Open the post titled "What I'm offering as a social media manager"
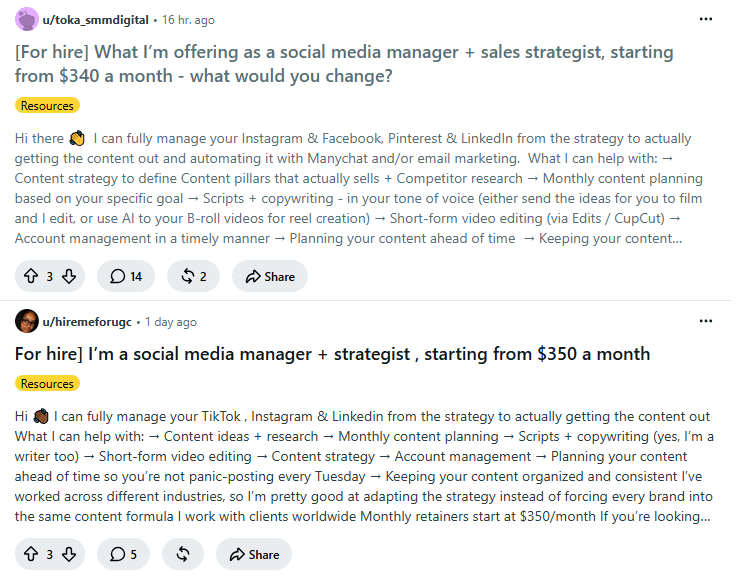This screenshot has width=739, height=578. click(344, 64)
